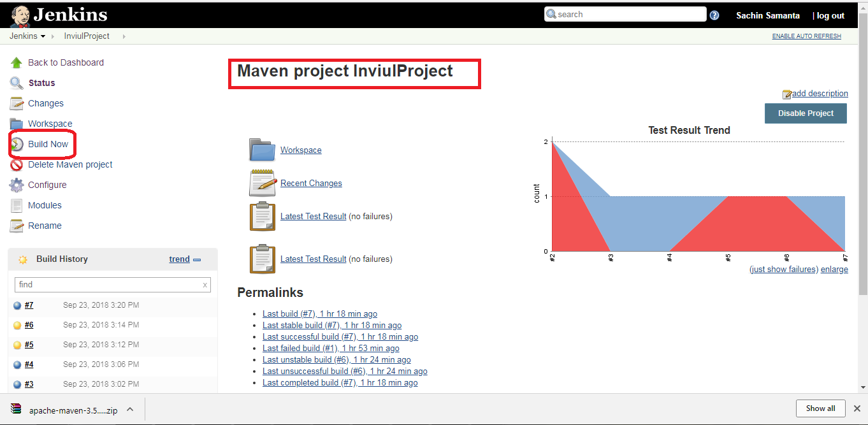The image size is (868, 425).
Task: Click the Build History weather sun icon
Action: tap(23, 259)
